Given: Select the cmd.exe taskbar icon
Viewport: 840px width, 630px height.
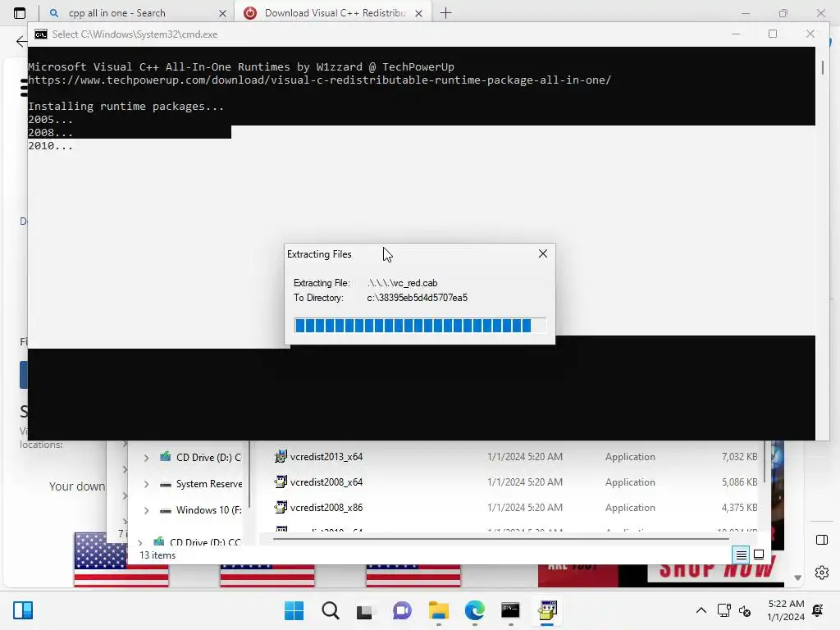Looking at the screenshot, I should click(510, 610).
